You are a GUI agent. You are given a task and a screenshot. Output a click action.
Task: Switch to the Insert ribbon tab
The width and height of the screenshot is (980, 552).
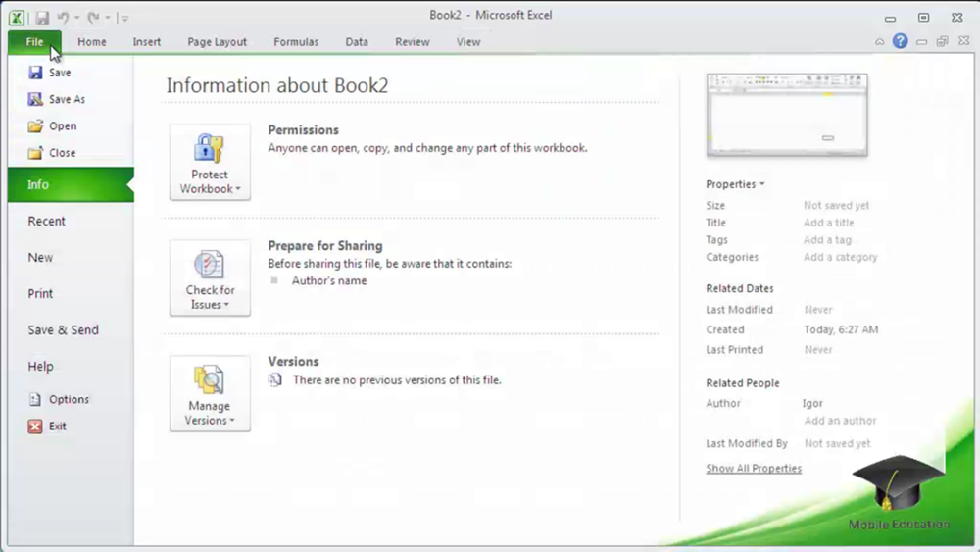coord(147,42)
